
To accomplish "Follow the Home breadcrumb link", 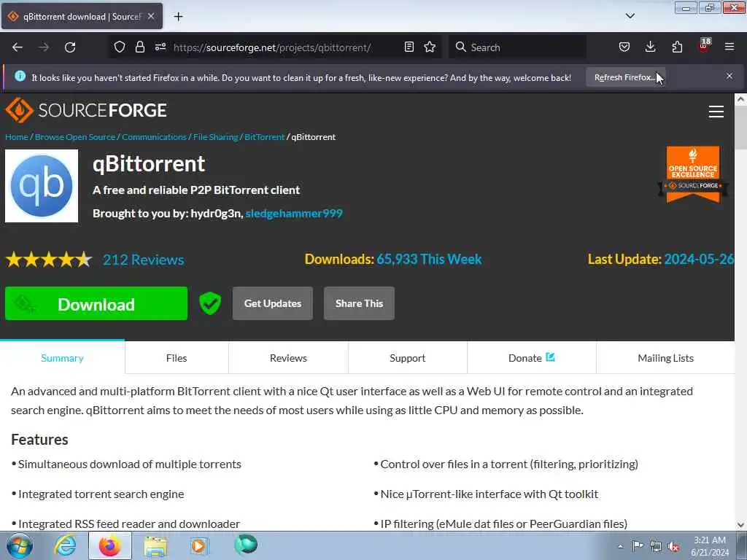I will tap(17, 137).
